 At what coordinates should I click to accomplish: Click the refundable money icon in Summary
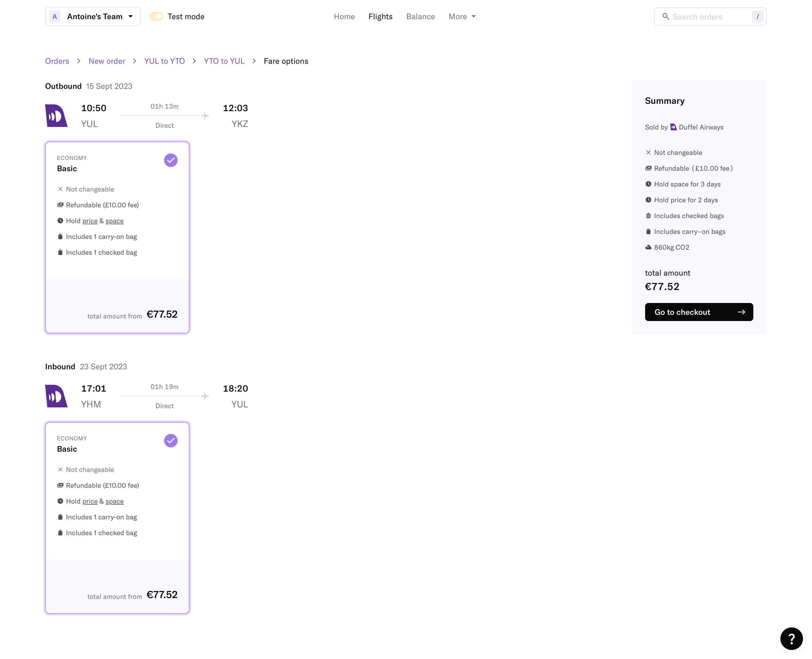click(648, 168)
